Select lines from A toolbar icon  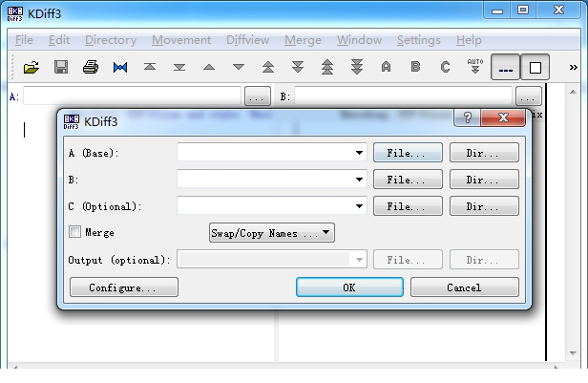(386, 68)
